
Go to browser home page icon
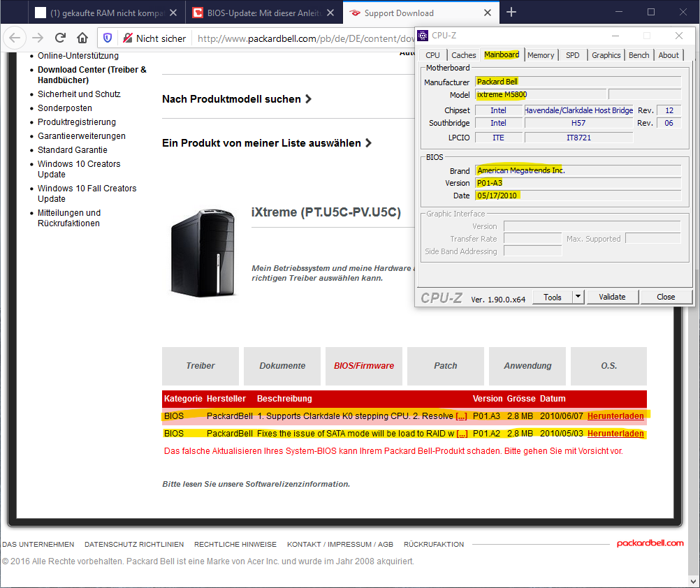coord(82,38)
